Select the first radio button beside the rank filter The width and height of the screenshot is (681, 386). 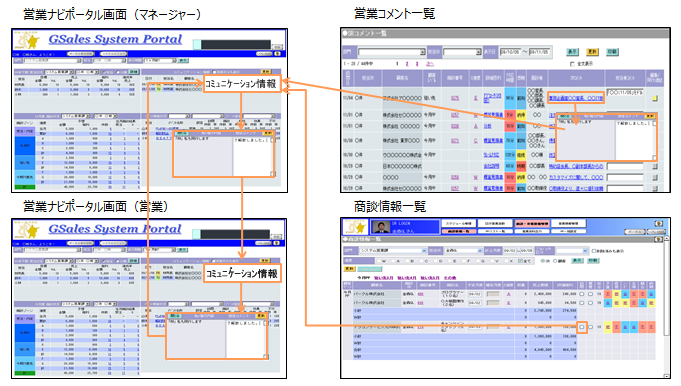pyautogui.click(x=542, y=261)
